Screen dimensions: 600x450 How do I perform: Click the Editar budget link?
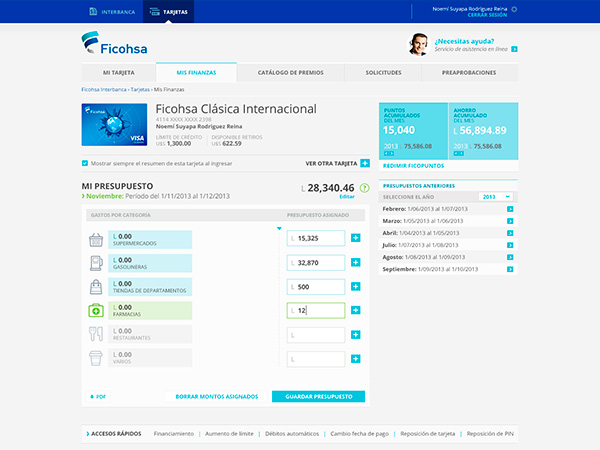click(347, 197)
